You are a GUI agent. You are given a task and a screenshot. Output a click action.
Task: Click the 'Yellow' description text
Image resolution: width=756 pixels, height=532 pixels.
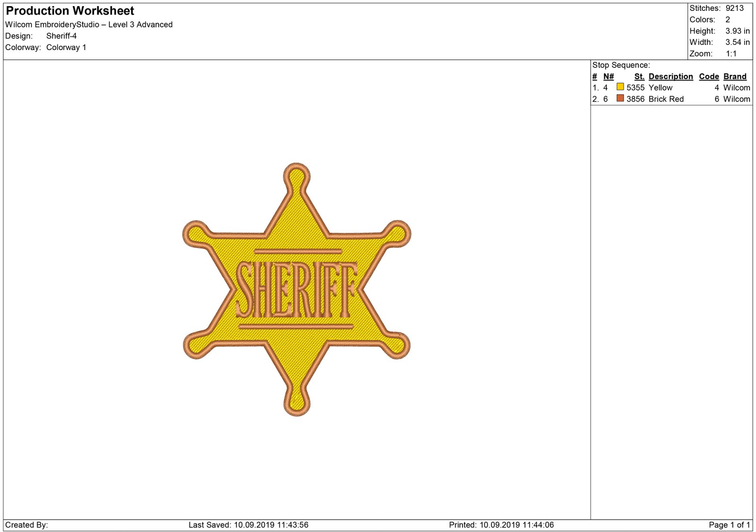pos(660,87)
